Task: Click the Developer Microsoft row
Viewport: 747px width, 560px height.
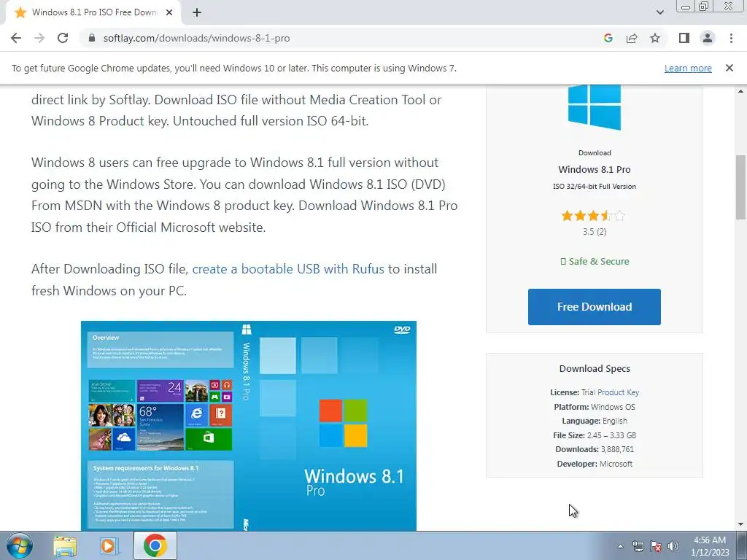Action: point(595,464)
